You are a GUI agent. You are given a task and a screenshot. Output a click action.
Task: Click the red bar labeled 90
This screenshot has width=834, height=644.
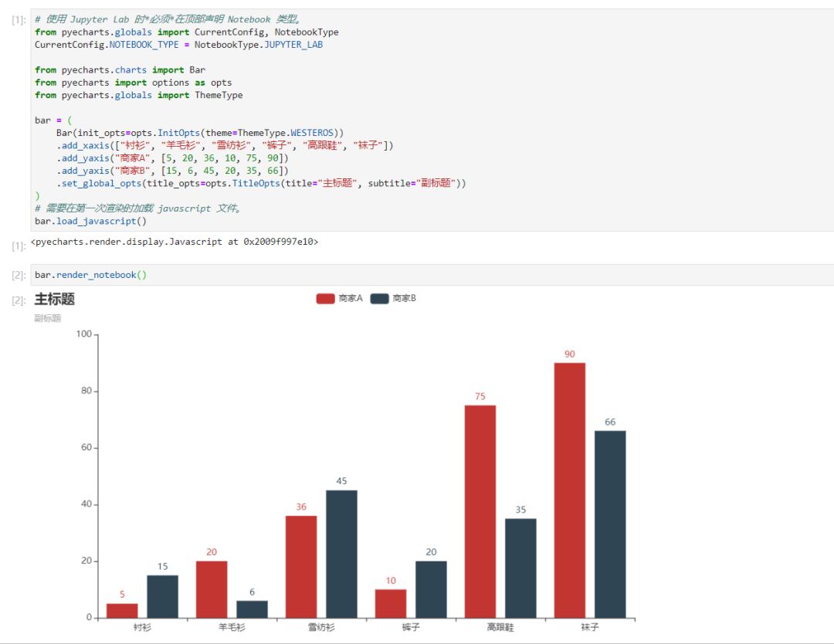click(570, 490)
